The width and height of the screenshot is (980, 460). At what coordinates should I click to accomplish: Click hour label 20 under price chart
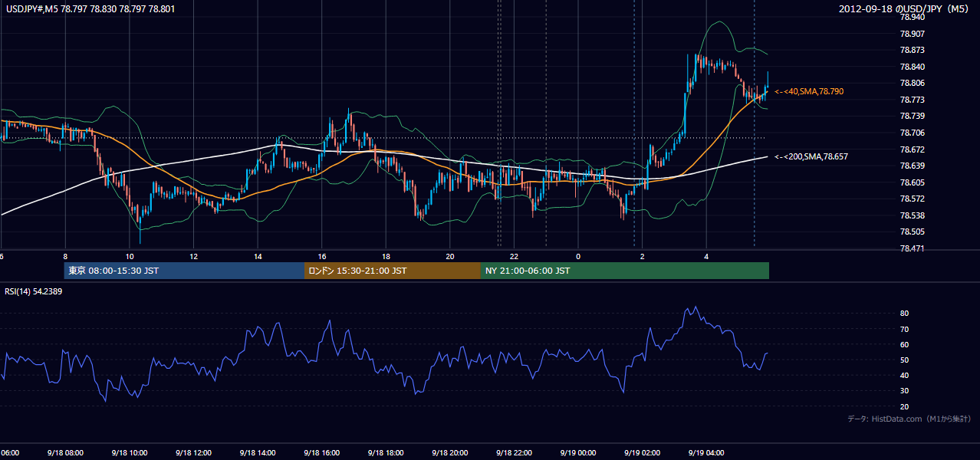click(450, 257)
